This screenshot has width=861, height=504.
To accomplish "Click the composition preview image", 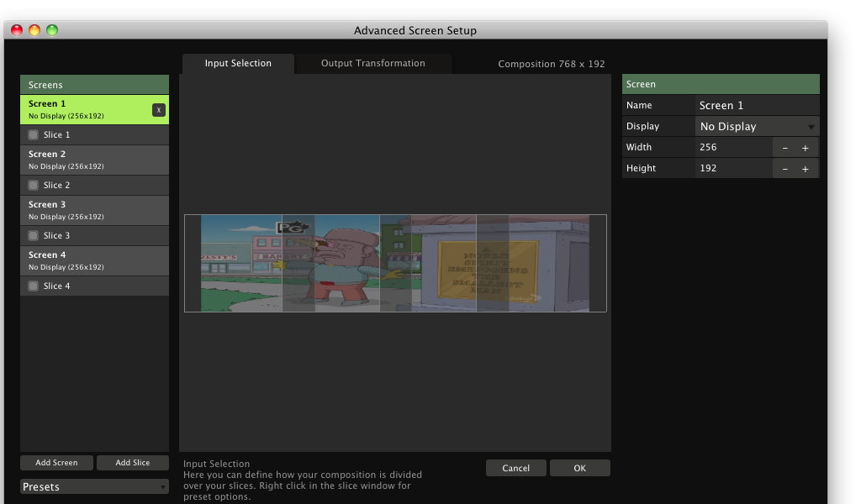I will 395,263.
